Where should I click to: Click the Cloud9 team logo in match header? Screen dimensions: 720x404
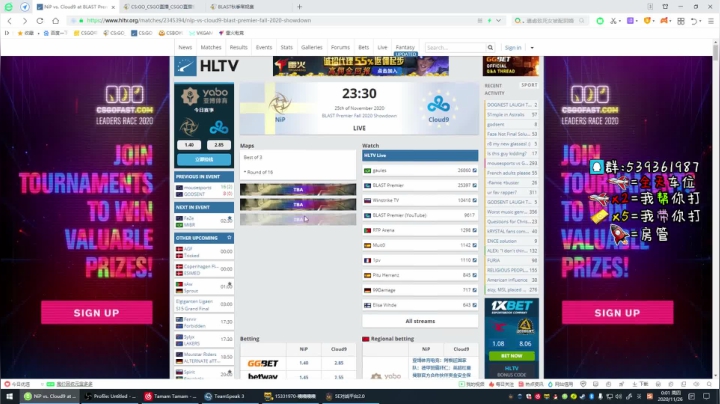click(439, 104)
